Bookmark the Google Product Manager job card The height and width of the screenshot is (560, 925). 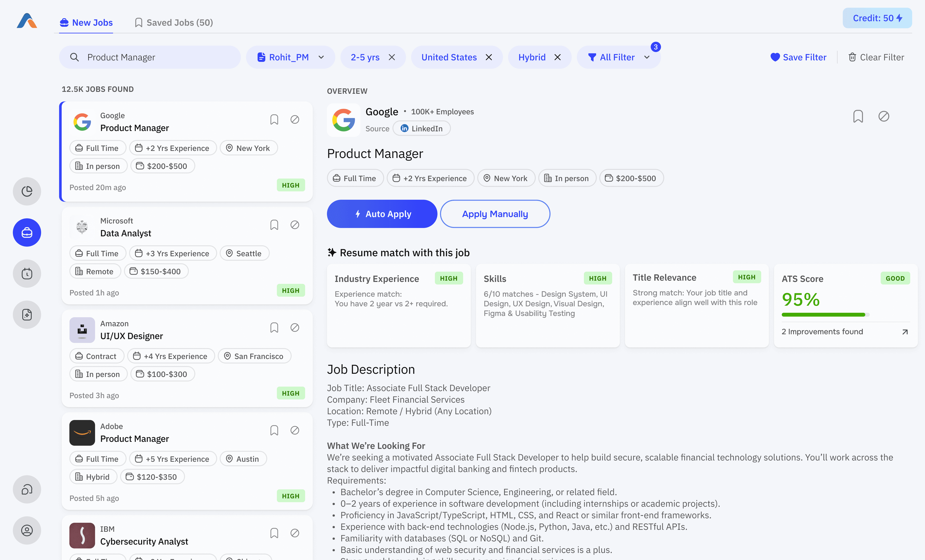point(274,120)
